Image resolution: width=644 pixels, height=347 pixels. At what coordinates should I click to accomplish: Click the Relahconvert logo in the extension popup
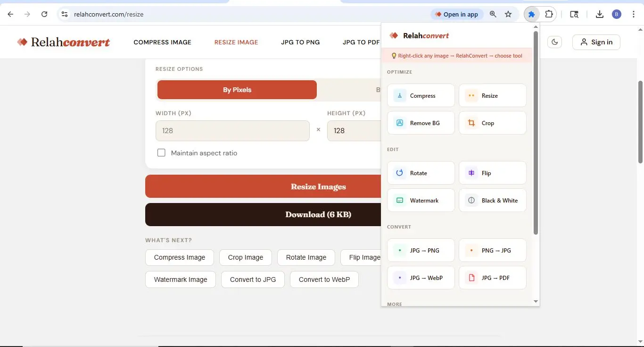(x=419, y=35)
